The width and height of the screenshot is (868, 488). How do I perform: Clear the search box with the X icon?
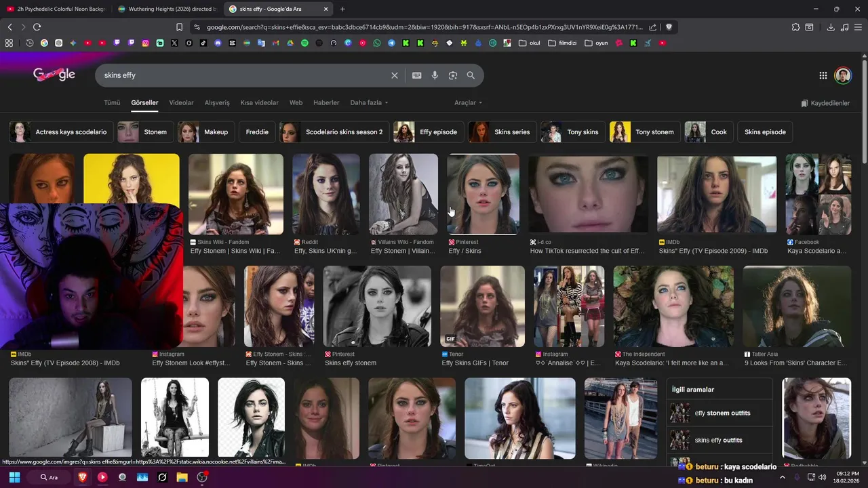point(395,75)
